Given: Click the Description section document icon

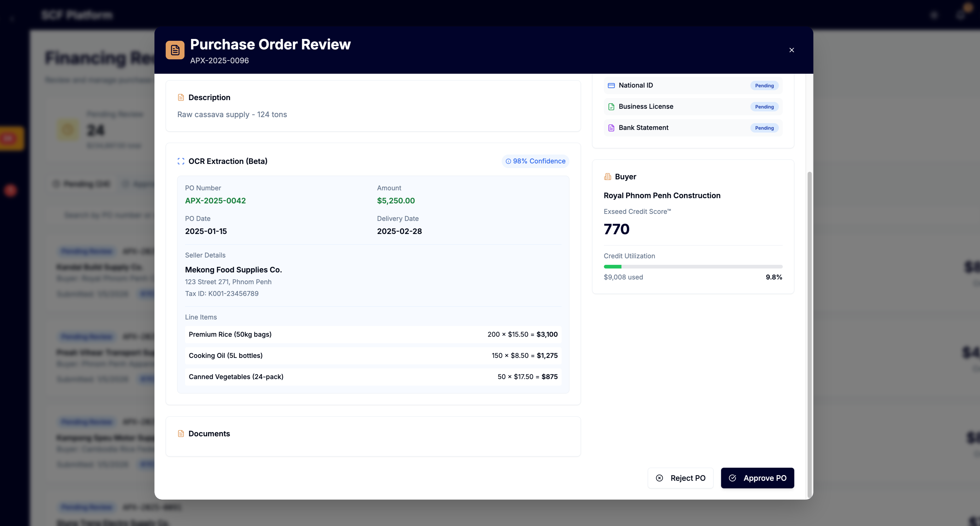Looking at the screenshot, I should [181, 97].
